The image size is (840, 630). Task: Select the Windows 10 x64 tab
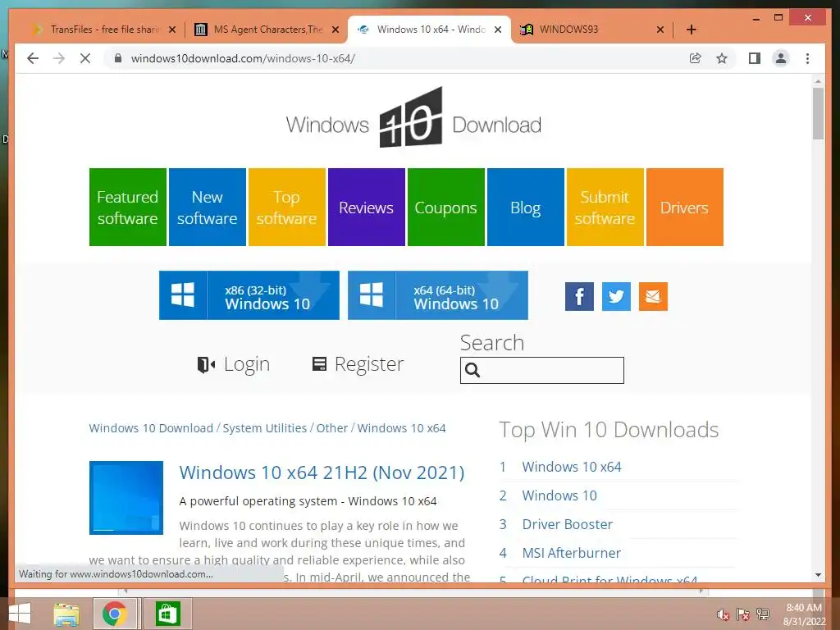click(x=429, y=30)
